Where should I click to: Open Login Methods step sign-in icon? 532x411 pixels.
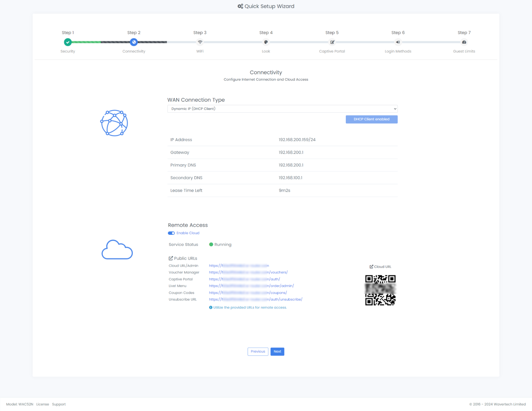(398, 42)
